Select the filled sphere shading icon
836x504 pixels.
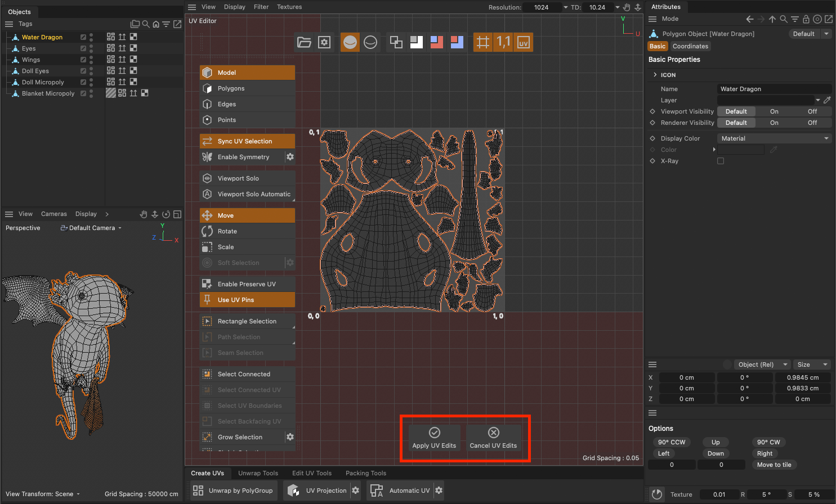[x=350, y=42]
